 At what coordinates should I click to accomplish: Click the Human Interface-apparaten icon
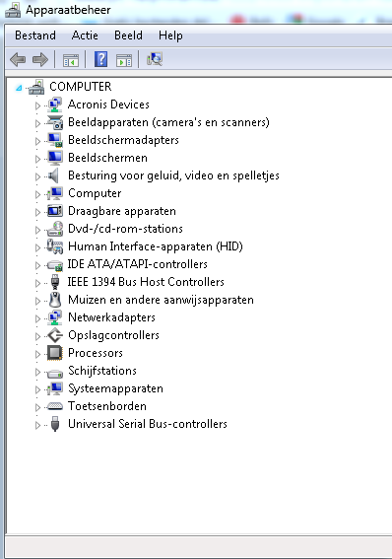(x=55, y=246)
